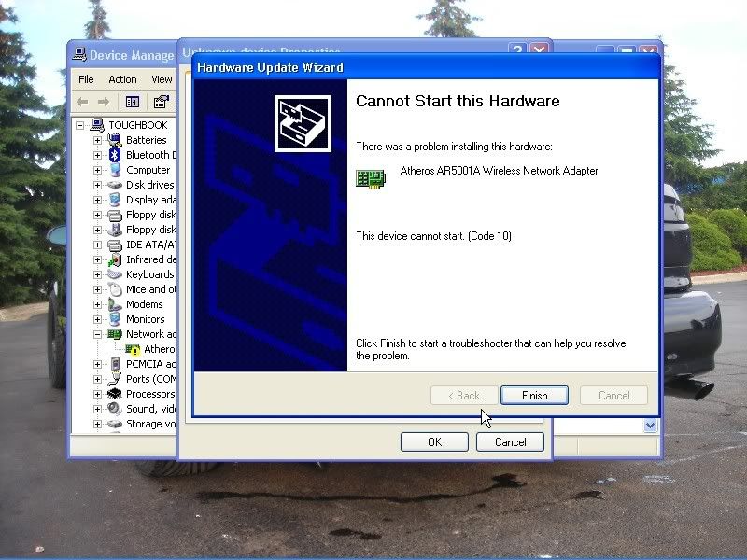The height and width of the screenshot is (560, 747).
Task: Expand the Disk drives category
Action: [x=97, y=185]
